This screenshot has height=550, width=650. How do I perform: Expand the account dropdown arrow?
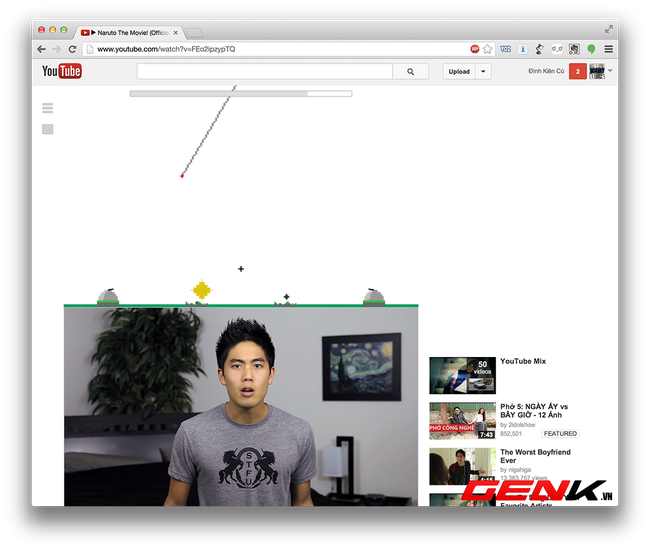(x=610, y=71)
